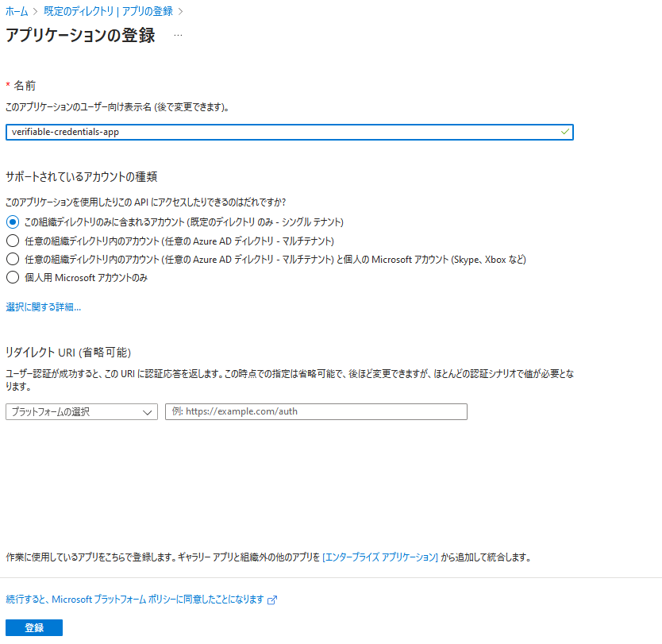662x644 pixels.
Task: Select the multitenant-only Azure AD directory option
Action: [12, 241]
